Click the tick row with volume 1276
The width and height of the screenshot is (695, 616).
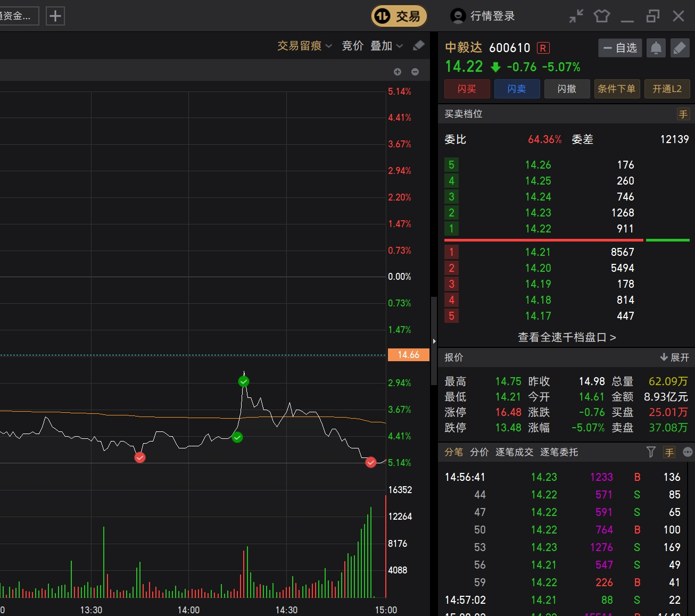click(x=563, y=547)
